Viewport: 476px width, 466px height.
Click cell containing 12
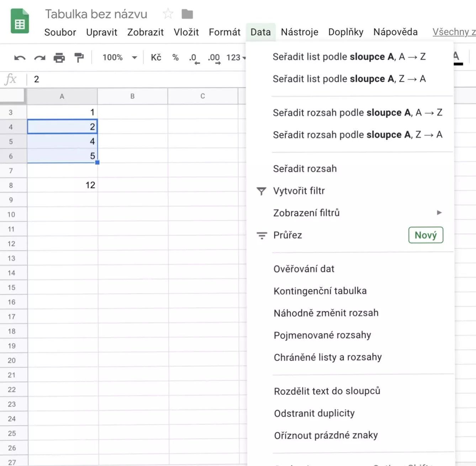[62, 185]
